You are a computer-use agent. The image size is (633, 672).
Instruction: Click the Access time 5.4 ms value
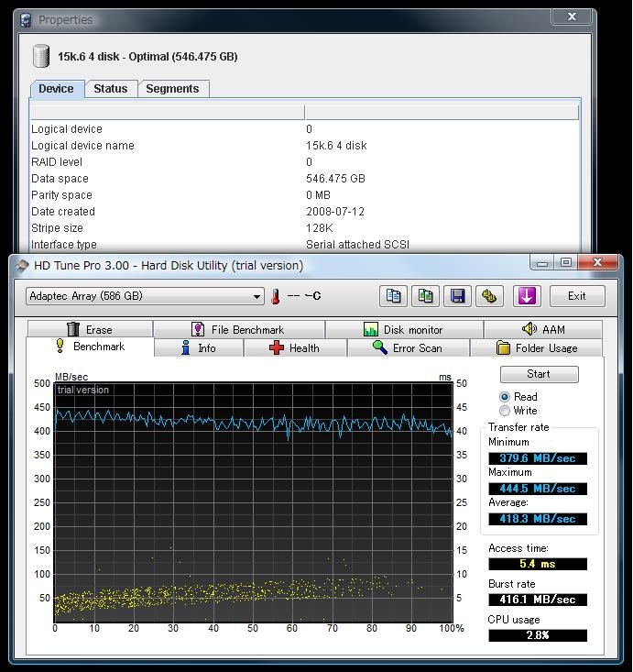538,564
